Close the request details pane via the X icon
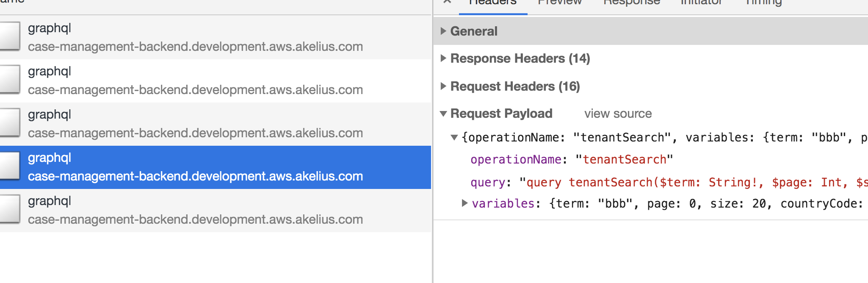The image size is (868, 283). (448, 2)
